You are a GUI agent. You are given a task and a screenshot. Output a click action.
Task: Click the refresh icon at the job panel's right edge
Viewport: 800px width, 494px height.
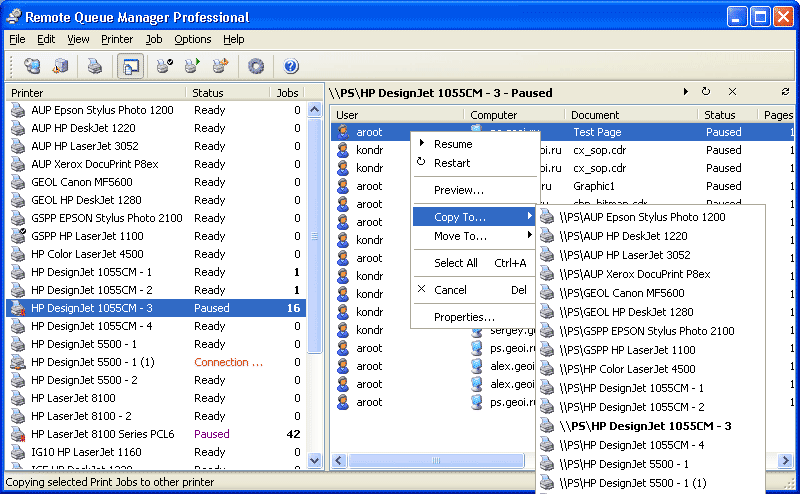click(785, 92)
